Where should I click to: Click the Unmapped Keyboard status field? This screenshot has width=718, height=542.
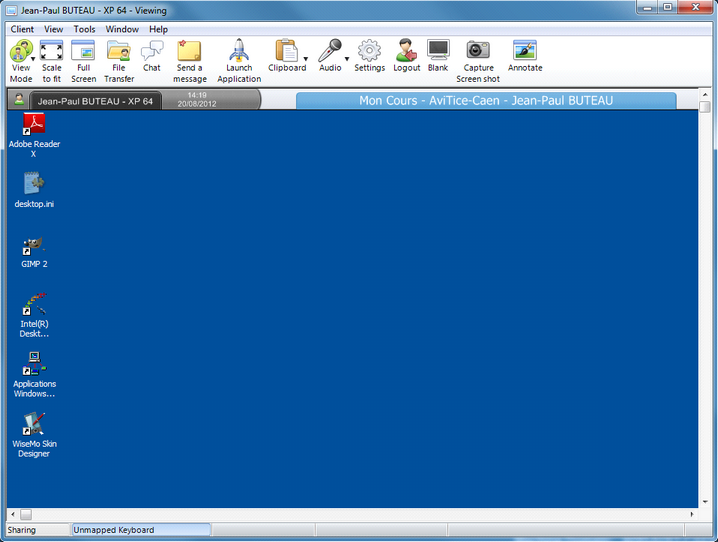coord(141,530)
